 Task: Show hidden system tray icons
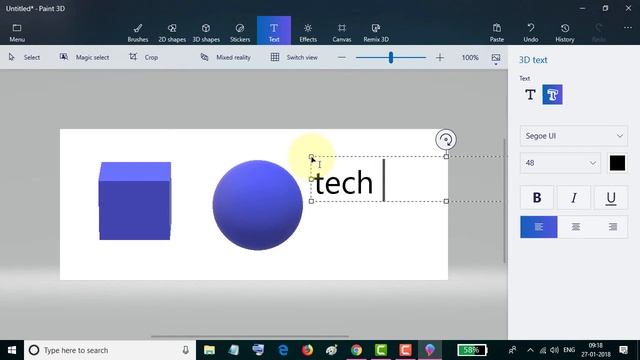[530, 350]
